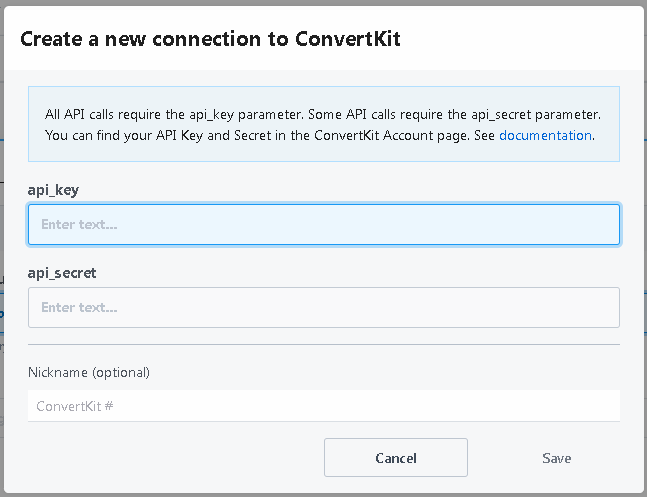Image resolution: width=647 pixels, height=497 pixels.
Task: Click the api_secret field label
Action: coord(62,273)
